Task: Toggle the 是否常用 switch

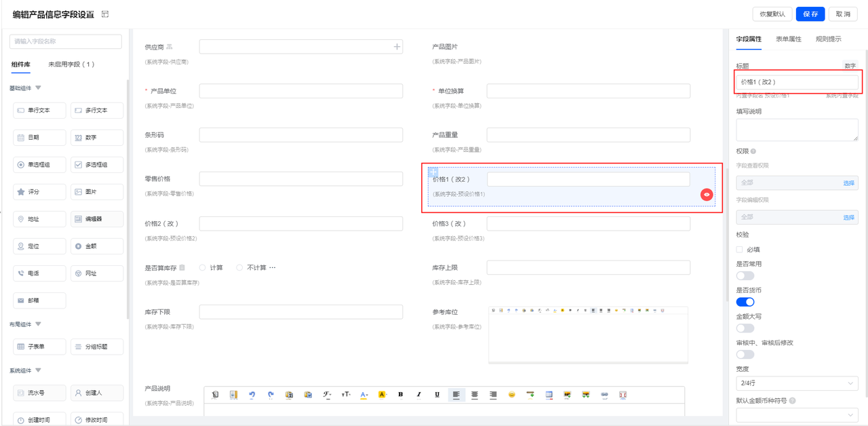Action: pyautogui.click(x=745, y=275)
